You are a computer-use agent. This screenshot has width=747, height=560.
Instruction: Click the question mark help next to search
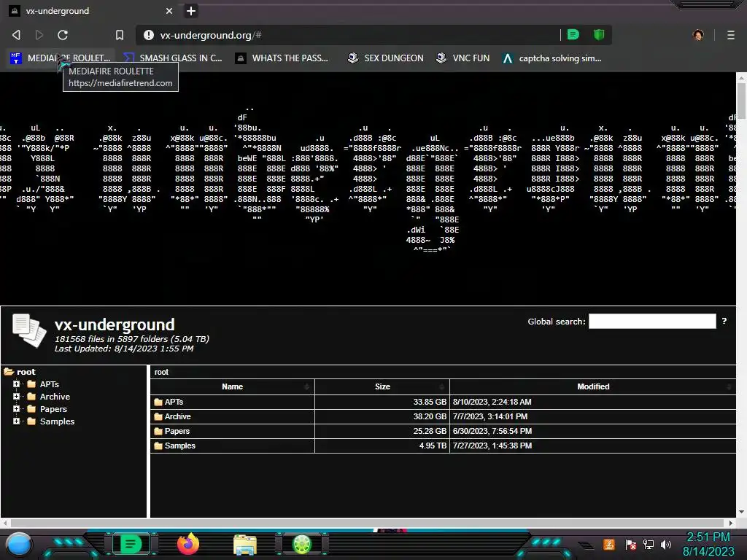point(724,321)
